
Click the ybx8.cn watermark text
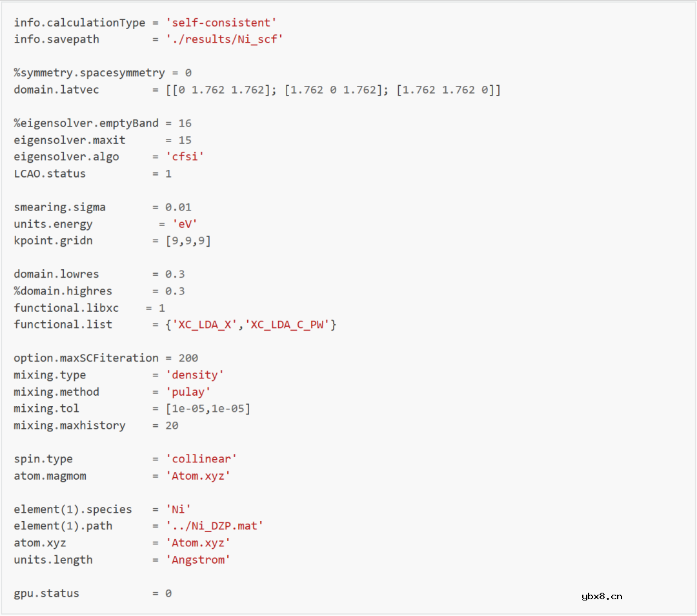(601, 597)
